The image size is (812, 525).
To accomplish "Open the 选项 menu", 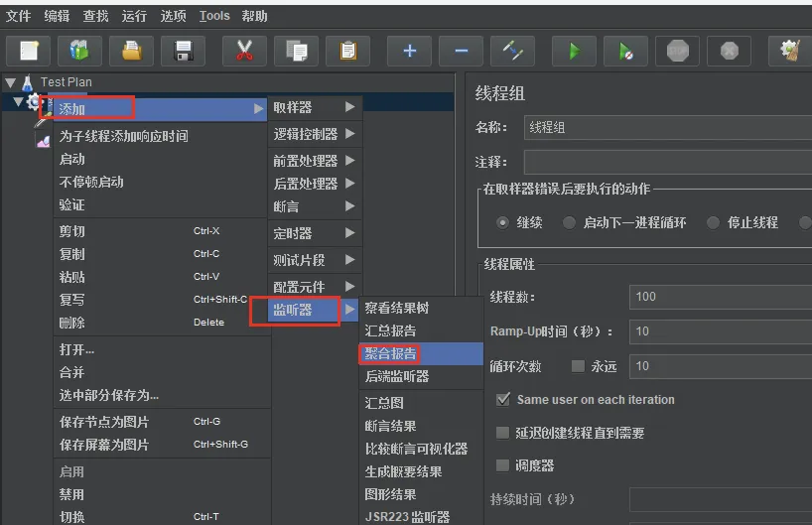I will tap(173, 16).
